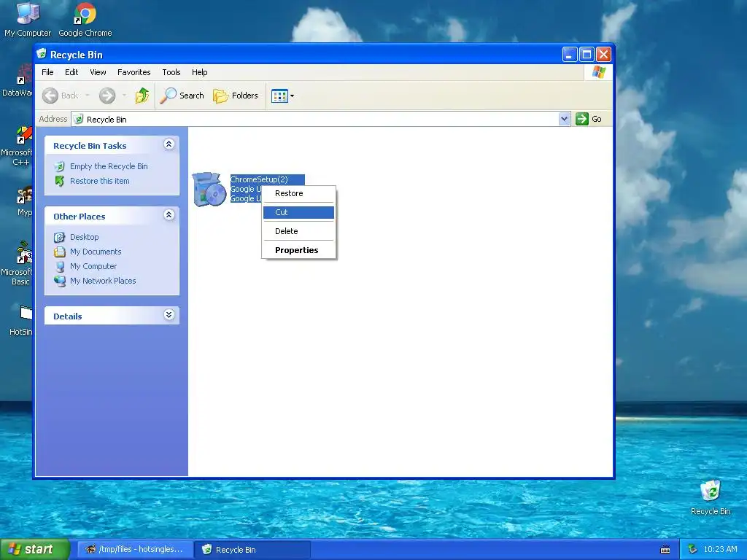747x560 pixels.
Task: Open the DataWa desktop shortcut
Action: point(18,81)
